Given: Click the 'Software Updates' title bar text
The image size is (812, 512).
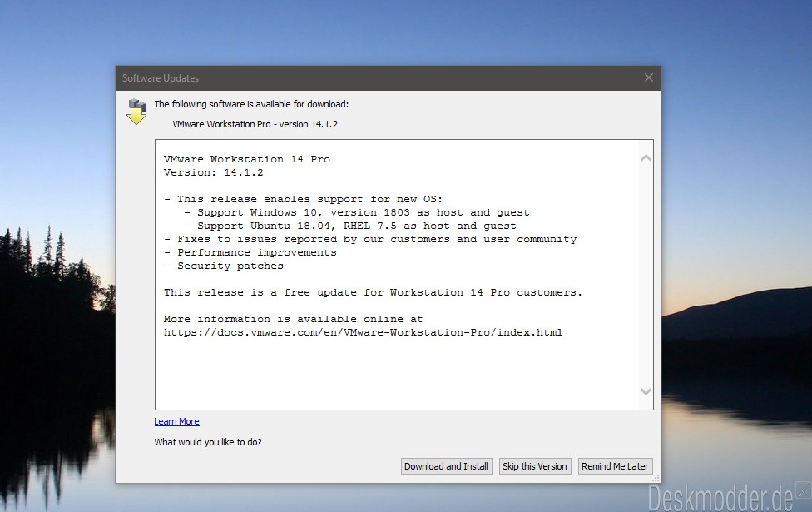Looking at the screenshot, I should (161, 78).
